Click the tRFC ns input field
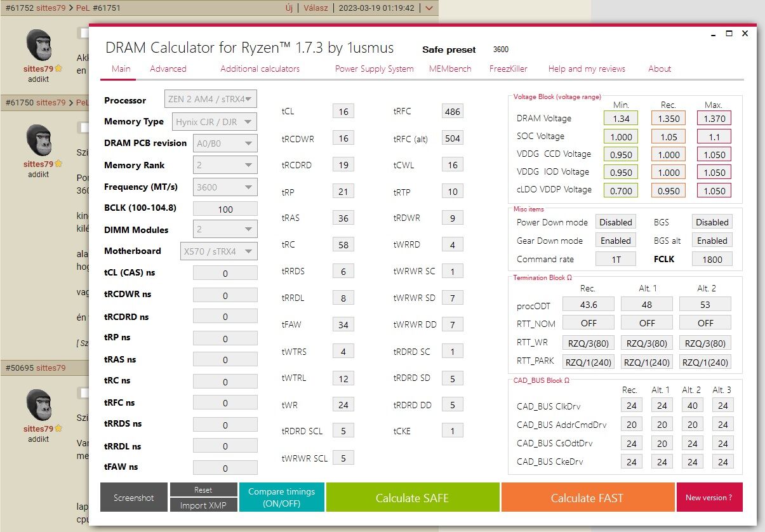 click(225, 402)
